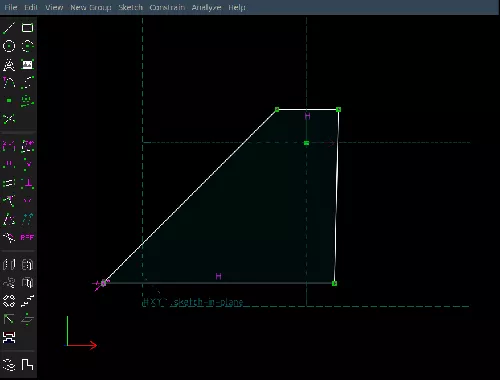Apply the Horizontal constraint tool

coord(9,164)
